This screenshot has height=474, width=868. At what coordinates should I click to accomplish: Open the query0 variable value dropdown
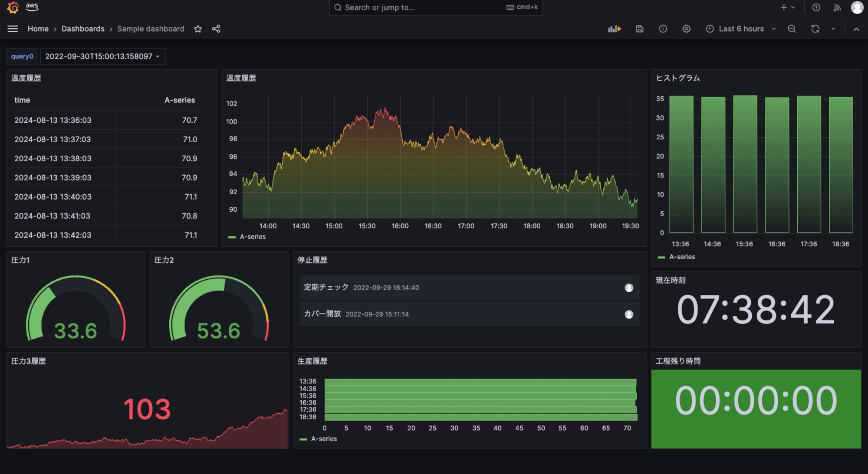(103, 56)
